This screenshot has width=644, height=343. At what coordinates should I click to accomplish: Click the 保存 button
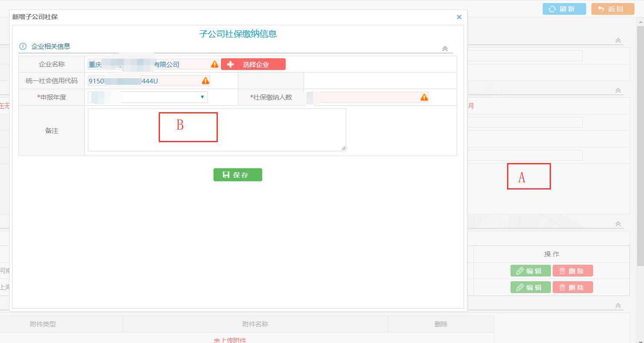[237, 175]
